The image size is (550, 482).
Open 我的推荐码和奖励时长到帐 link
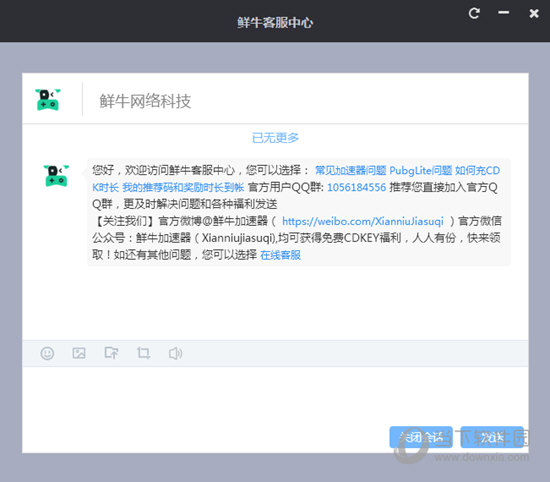click(x=183, y=187)
